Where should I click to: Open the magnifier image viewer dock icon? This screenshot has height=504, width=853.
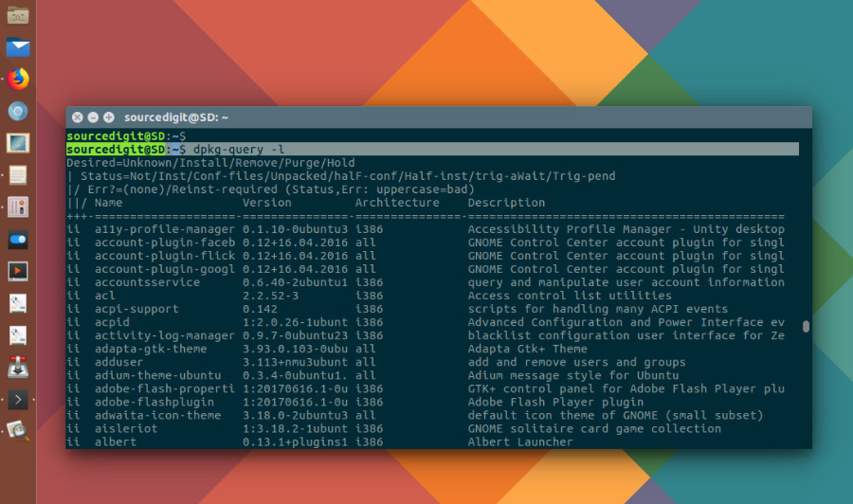tap(18, 431)
